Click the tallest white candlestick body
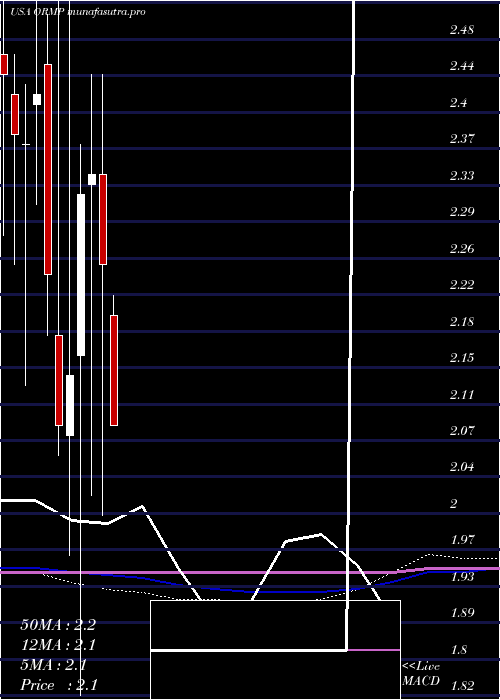 (81, 275)
